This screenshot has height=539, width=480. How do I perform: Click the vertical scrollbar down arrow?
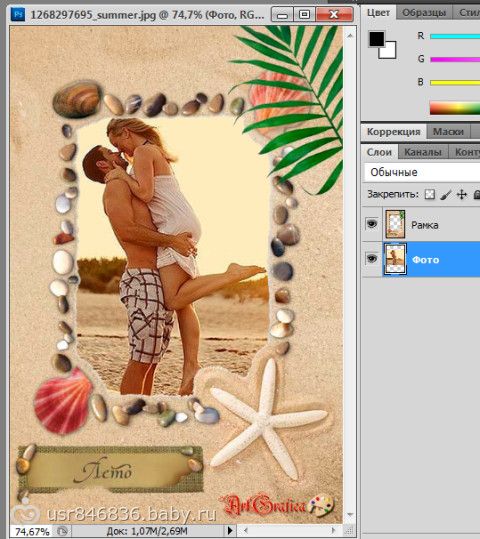coord(350,515)
